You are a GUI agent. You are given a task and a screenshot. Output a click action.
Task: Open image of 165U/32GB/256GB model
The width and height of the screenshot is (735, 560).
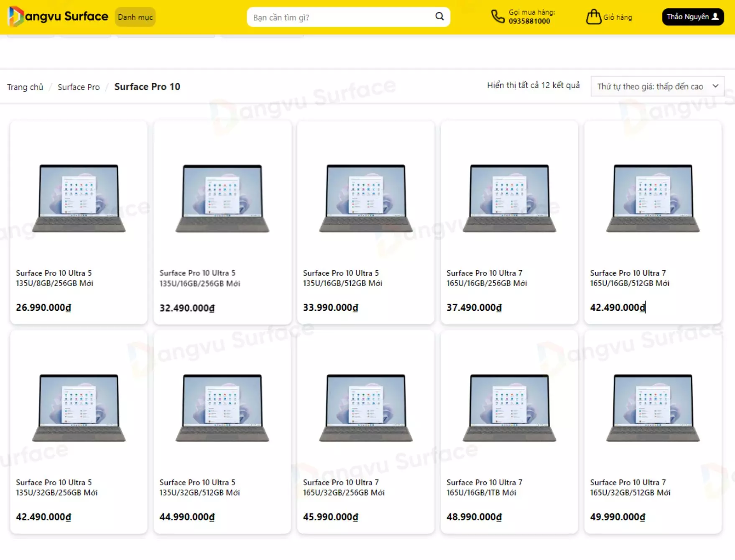(366, 408)
